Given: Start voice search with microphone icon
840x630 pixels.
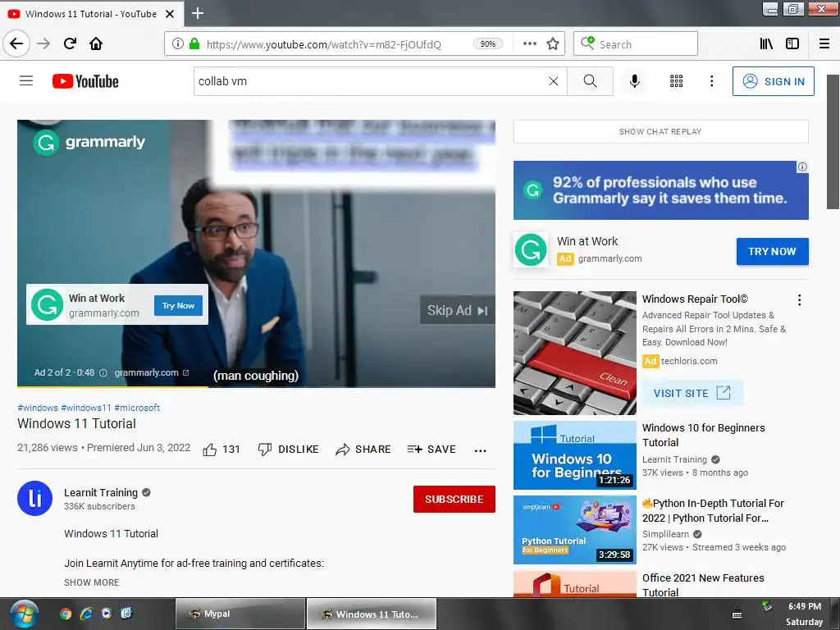Looking at the screenshot, I should pyautogui.click(x=634, y=81).
